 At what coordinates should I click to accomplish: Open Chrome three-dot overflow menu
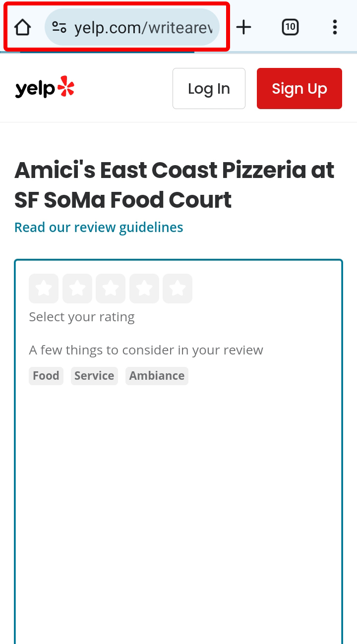[335, 27]
